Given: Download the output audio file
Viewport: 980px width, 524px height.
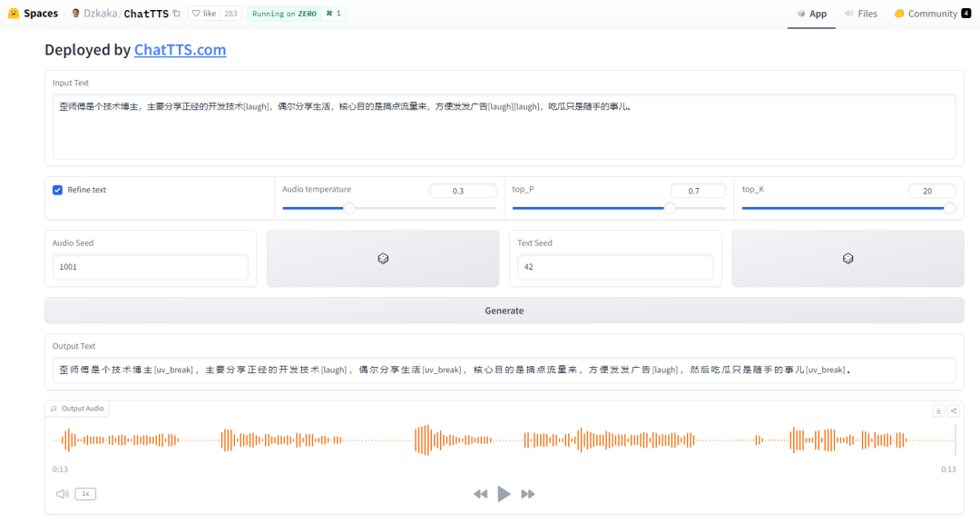Looking at the screenshot, I should 938,410.
